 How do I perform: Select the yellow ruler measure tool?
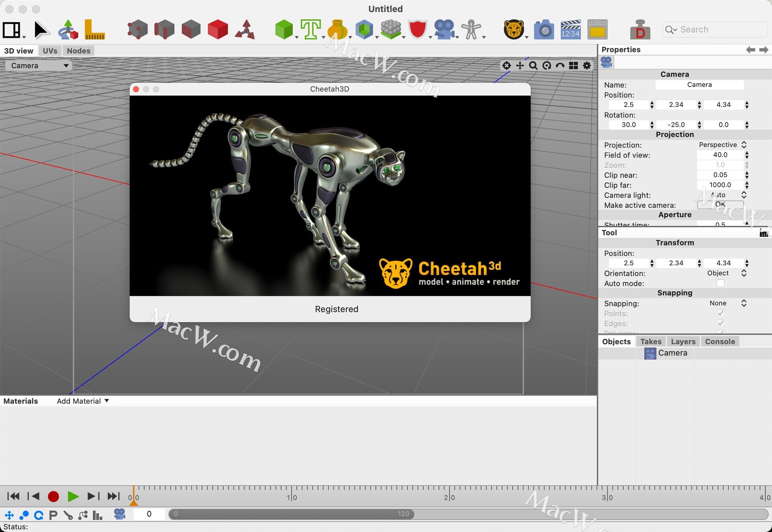tap(95, 30)
